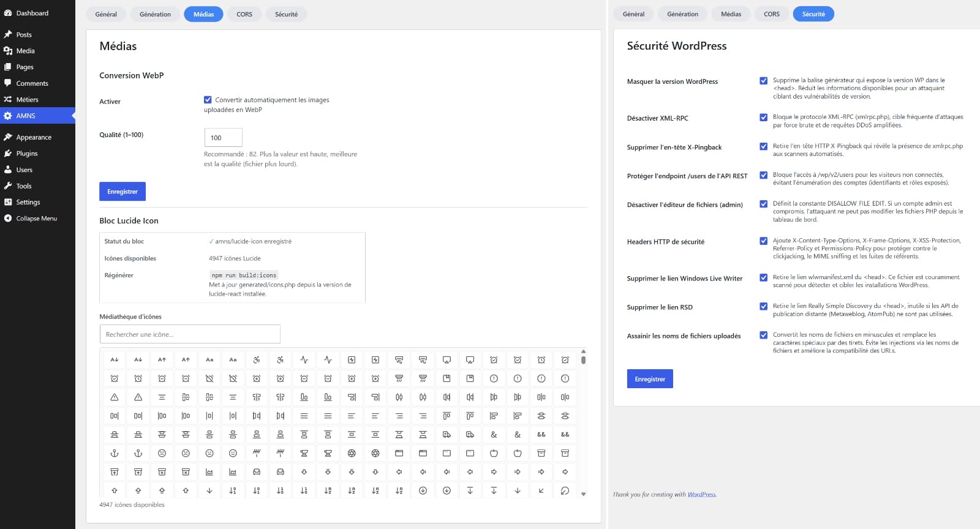Image resolution: width=980 pixels, height=529 pixels.
Task: Open the Users sidebar menu
Action: [37, 170]
